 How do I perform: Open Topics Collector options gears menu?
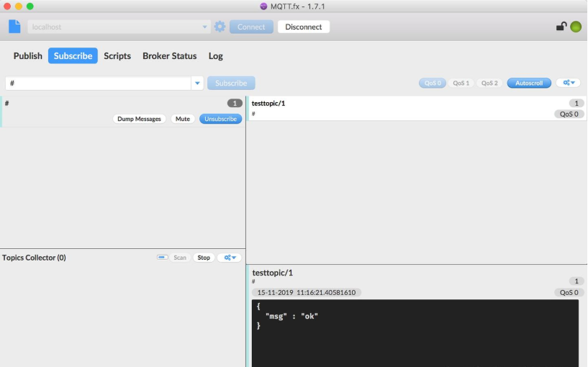pos(230,258)
